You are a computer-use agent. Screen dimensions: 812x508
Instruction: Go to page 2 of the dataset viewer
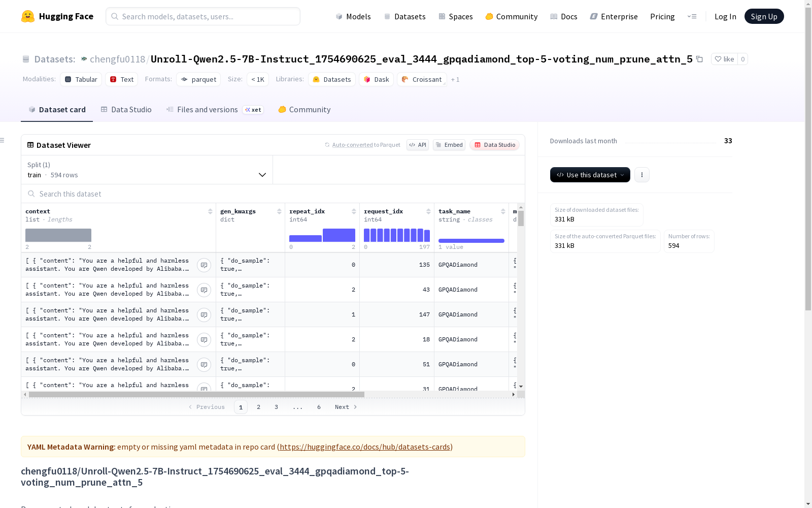tap(259, 407)
